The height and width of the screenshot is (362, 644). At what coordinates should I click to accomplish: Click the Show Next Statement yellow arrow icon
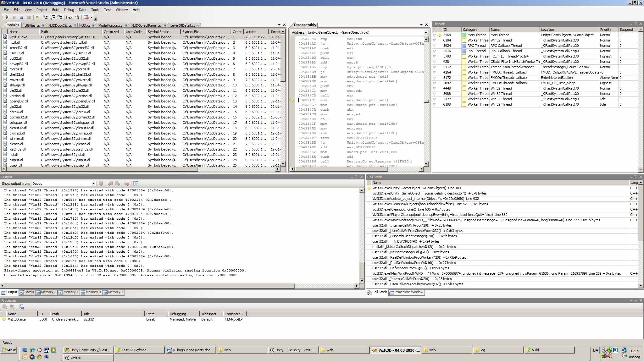[x=38, y=17]
